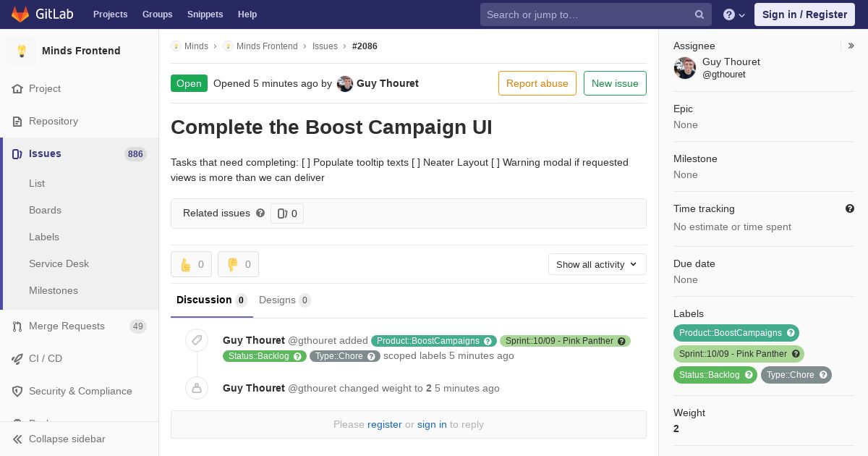The image size is (868, 456).
Task: Click the label tag icon in activity timeline
Action: tap(196, 340)
